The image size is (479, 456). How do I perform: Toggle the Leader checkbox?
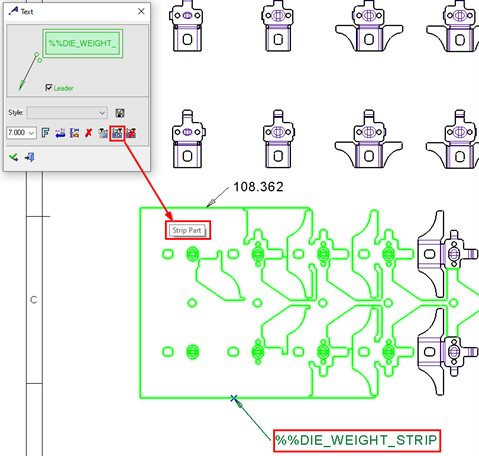[49, 88]
